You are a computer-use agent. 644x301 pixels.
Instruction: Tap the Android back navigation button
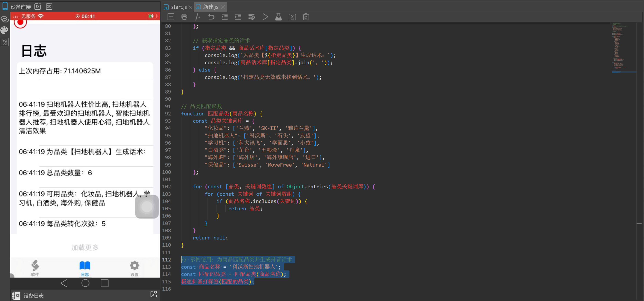(x=64, y=283)
